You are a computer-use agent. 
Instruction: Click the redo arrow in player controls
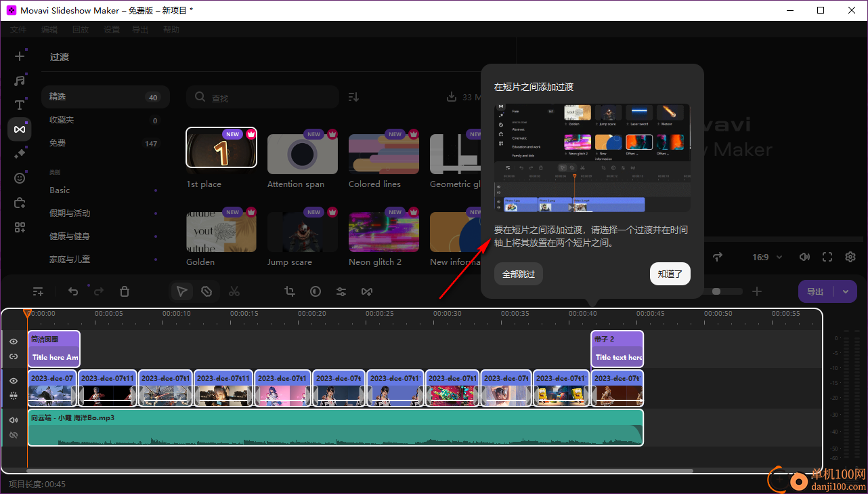(717, 257)
